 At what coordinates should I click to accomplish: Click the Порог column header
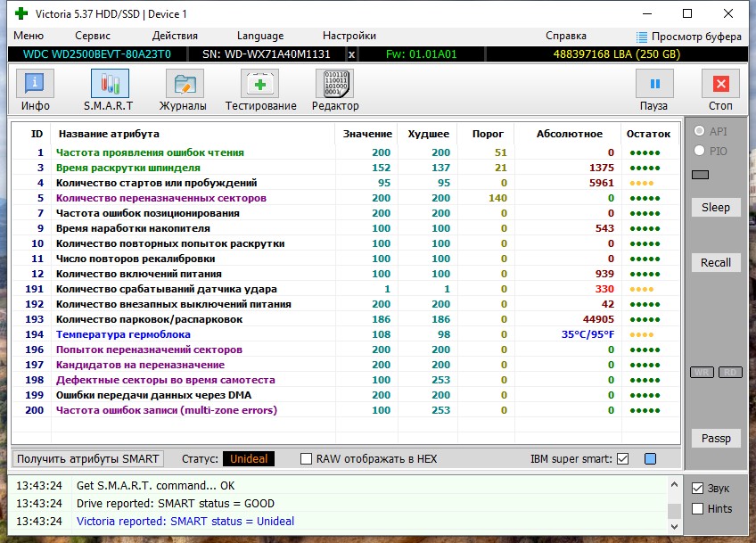pos(488,134)
